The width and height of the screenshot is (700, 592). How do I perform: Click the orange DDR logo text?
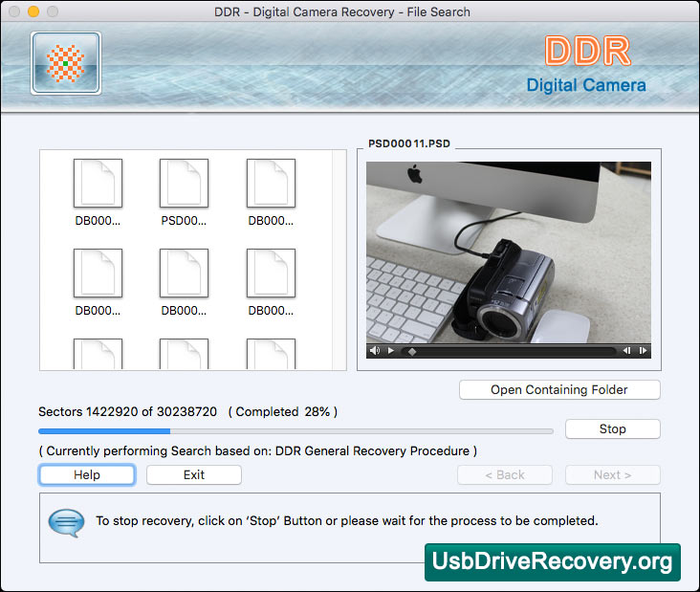point(588,51)
